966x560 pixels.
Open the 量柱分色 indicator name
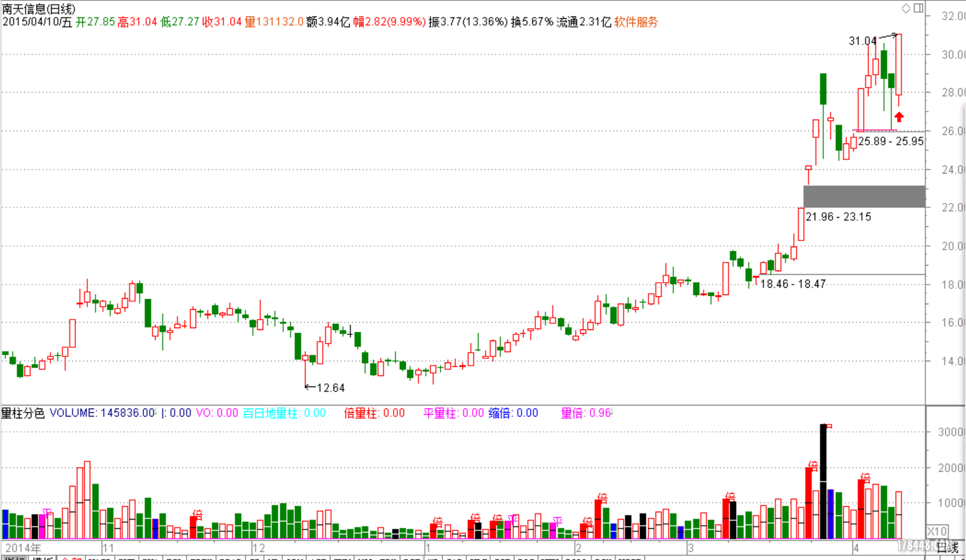point(23,413)
